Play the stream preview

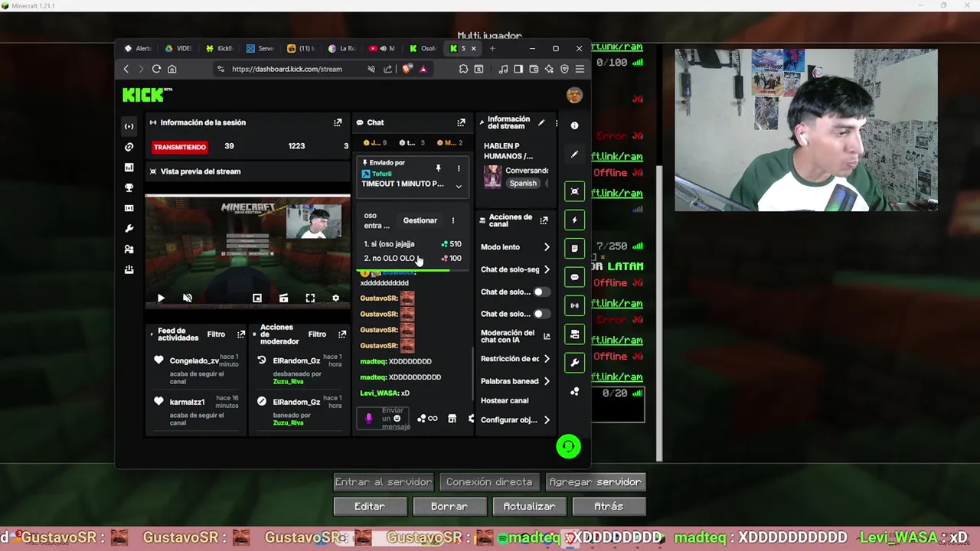161,298
